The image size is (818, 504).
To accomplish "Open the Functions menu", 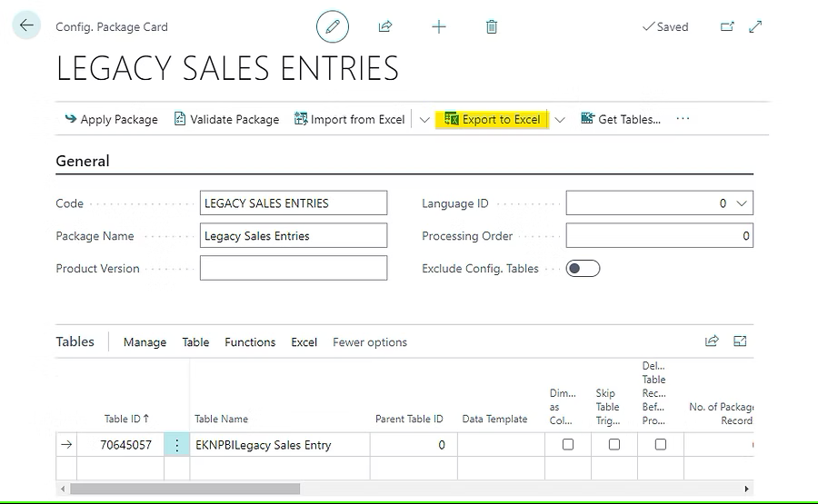I will tap(250, 342).
